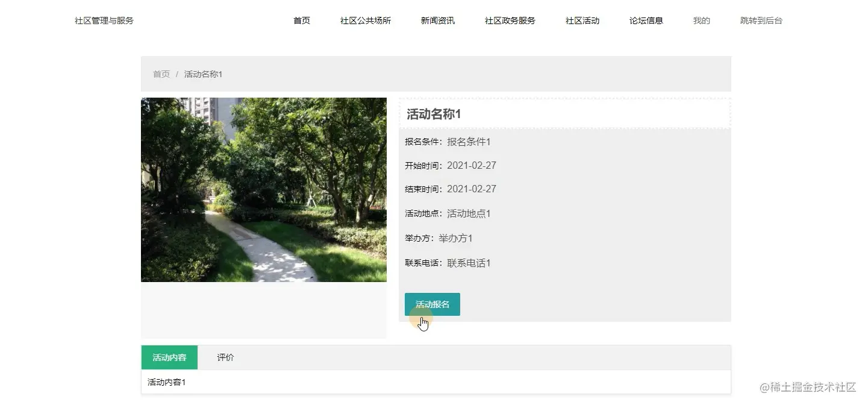Open the 社区公共场所 section

(366, 20)
